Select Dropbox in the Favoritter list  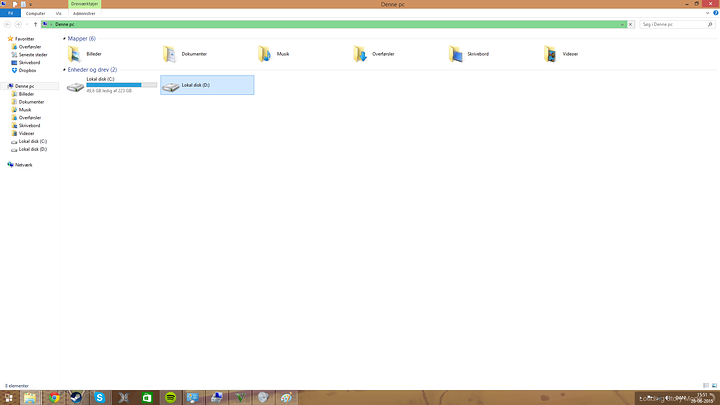(x=27, y=70)
